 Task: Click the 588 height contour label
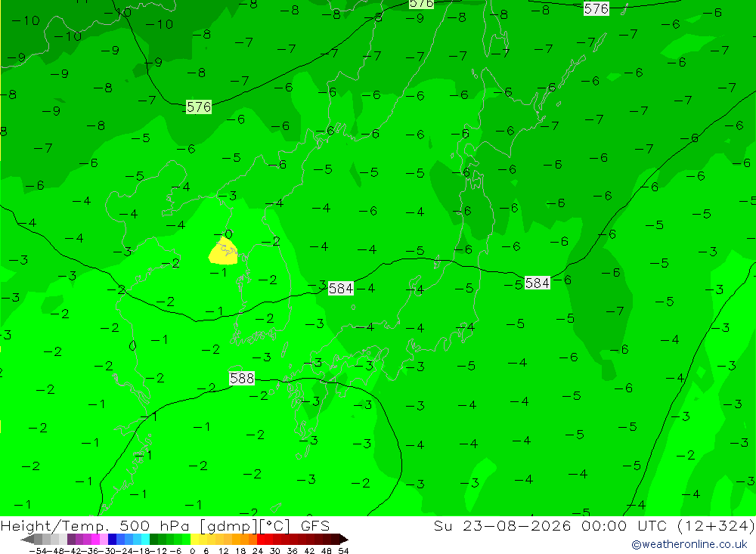point(242,379)
